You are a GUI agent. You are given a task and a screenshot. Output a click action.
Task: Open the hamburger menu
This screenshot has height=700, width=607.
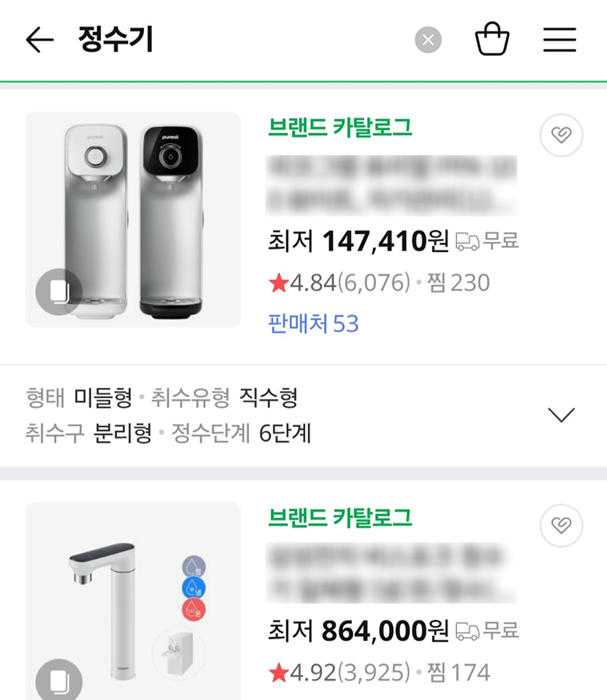(560, 40)
